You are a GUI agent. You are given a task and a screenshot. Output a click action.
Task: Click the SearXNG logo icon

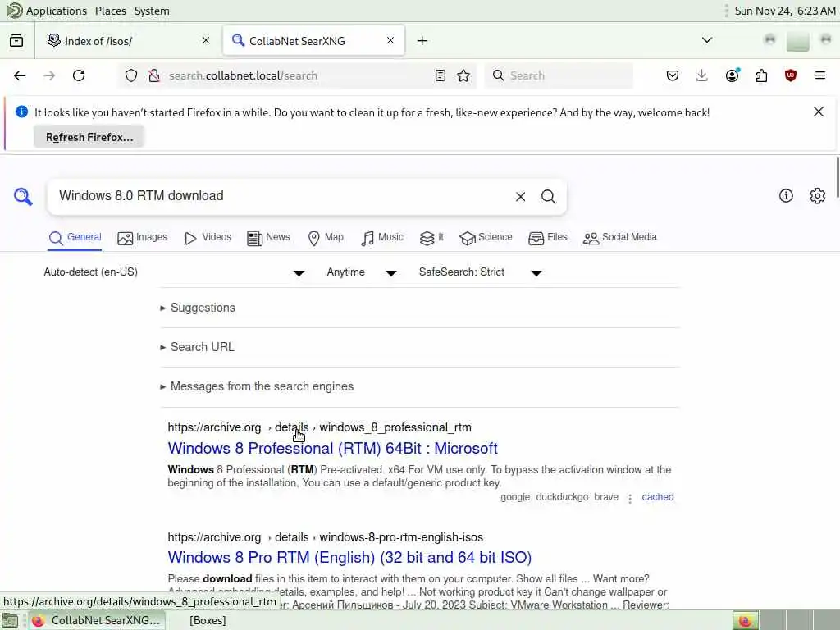(23, 197)
